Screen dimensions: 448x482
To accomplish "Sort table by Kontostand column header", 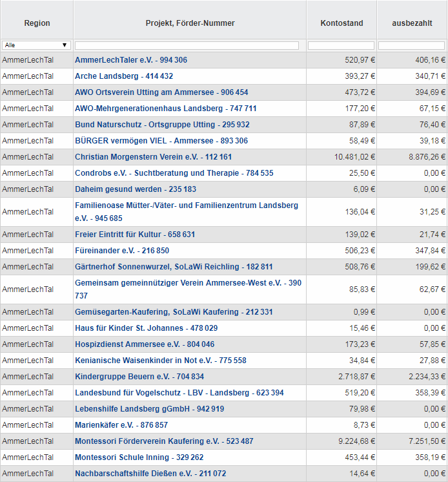I will point(341,23).
